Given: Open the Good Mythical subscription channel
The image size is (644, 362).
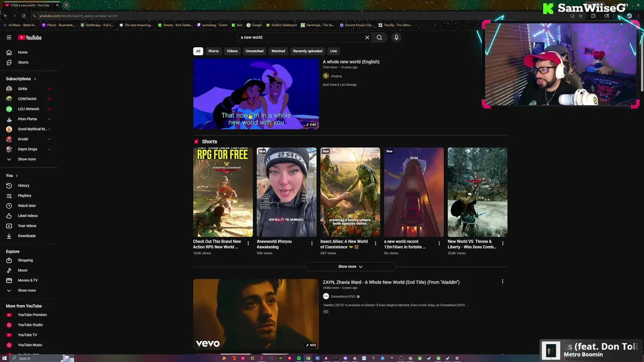Looking at the screenshot, I should click(x=32, y=129).
